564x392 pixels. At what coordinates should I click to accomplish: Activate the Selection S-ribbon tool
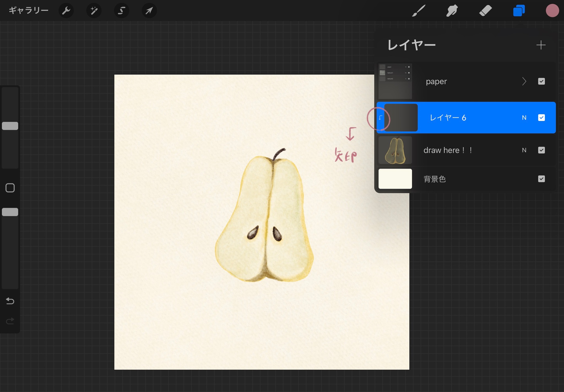coord(121,11)
